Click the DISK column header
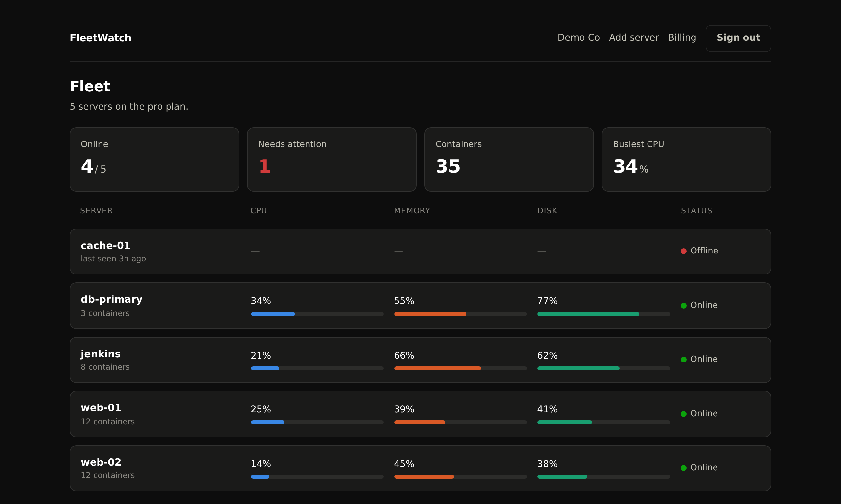The width and height of the screenshot is (841, 504). (x=547, y=211)
